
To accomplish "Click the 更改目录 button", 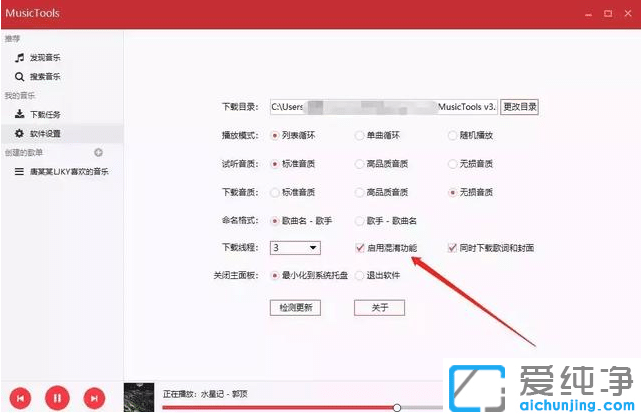I will (520, 107).
